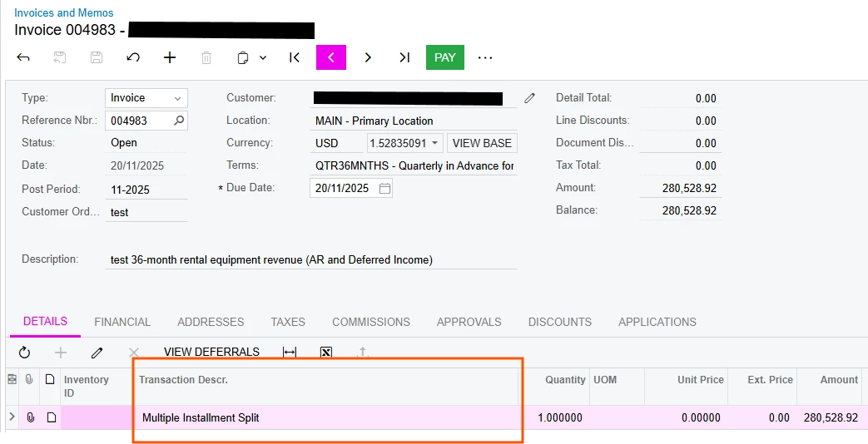Click the grid header notes icon
The image size is (868, 444).
12,379
